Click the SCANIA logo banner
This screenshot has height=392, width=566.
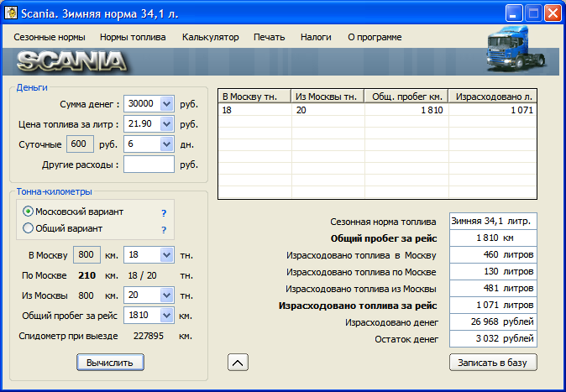[x=71, y=61]
